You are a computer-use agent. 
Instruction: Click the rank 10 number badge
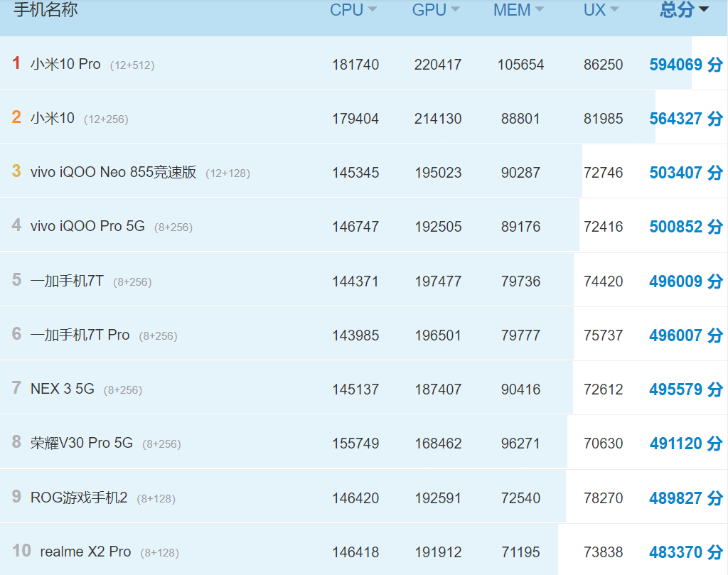click(x=21, y=550)
